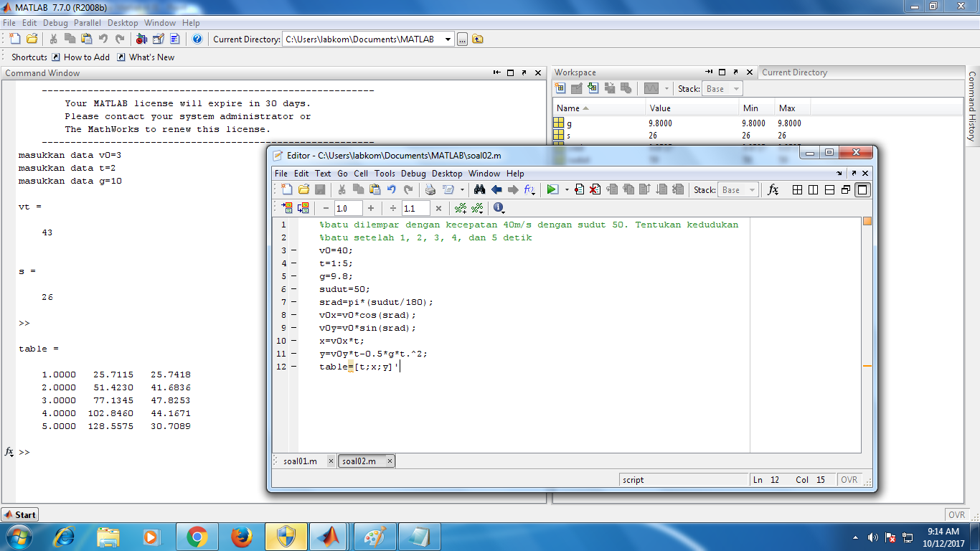Toggle breakpoint dash on line 12
Image resolution: width=980 pixels, height=551 pixels.
294,367
